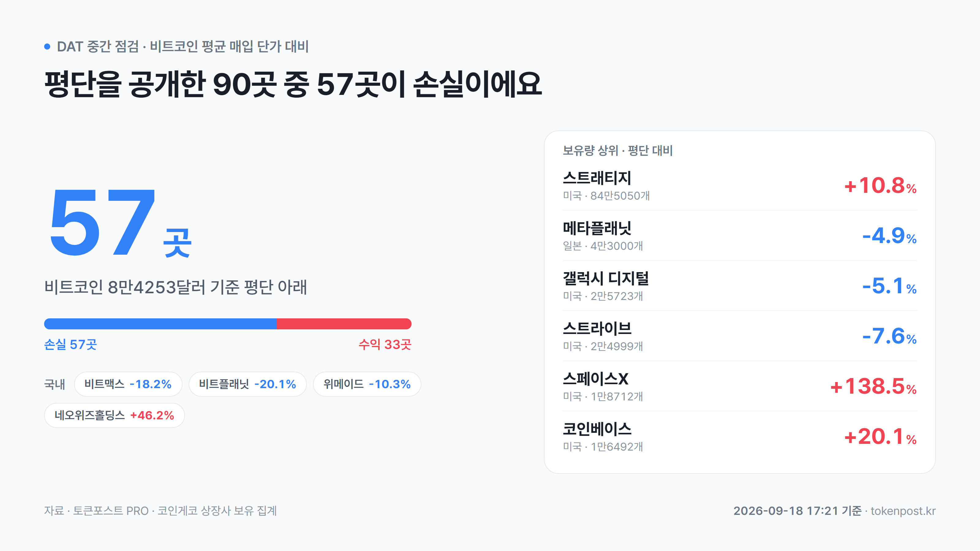Click the 보유량 상위 · 평단 대비 header
The image size is (980, 551).
click(x=618, y=151)
